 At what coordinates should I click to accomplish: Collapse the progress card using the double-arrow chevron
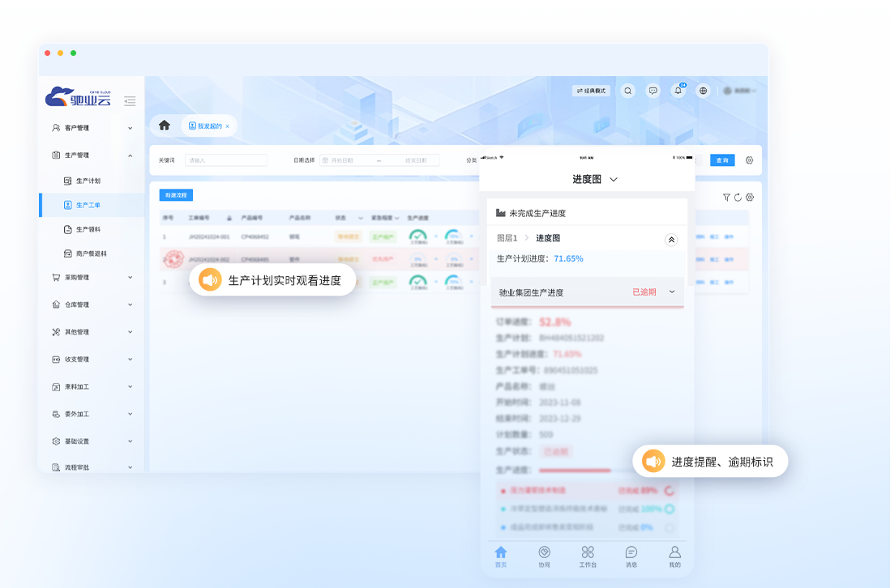pos(671,239)
